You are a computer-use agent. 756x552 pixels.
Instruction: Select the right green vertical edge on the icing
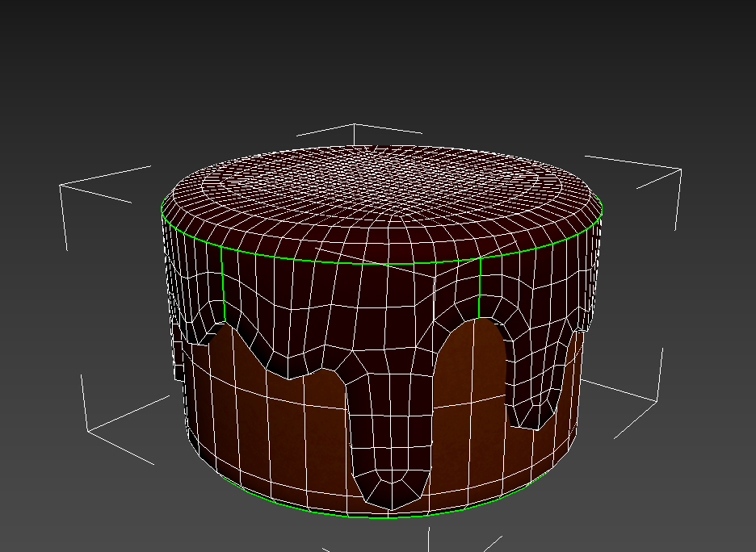coord(480,288)
